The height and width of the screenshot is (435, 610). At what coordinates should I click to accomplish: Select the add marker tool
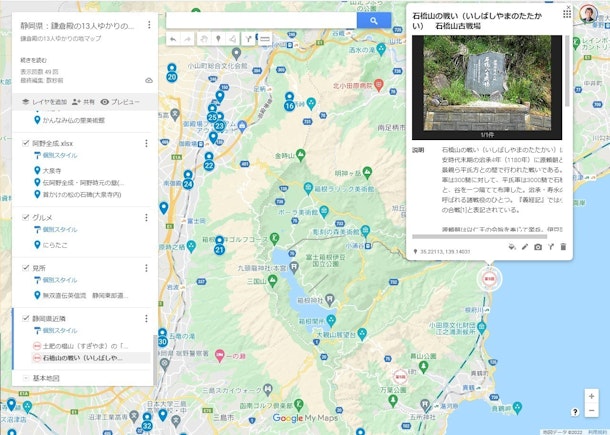coord(219,39)
